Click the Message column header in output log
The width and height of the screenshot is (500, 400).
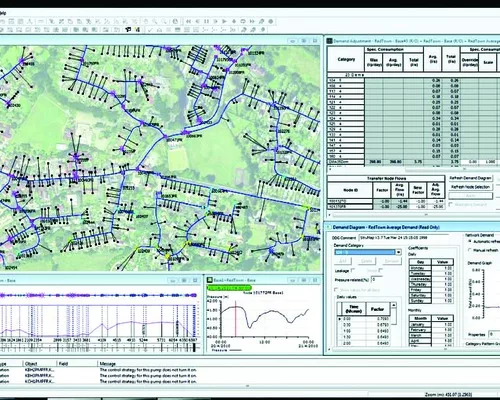107,364
